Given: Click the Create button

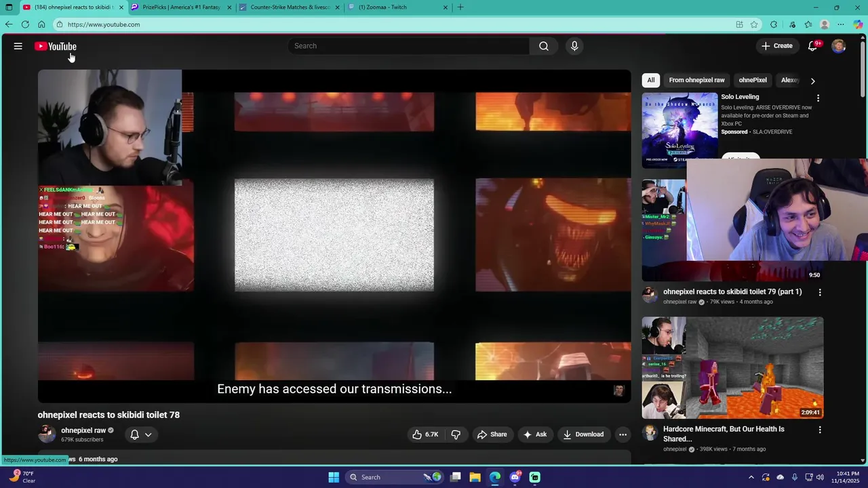Looking at the screenshot, I should 777,46.
